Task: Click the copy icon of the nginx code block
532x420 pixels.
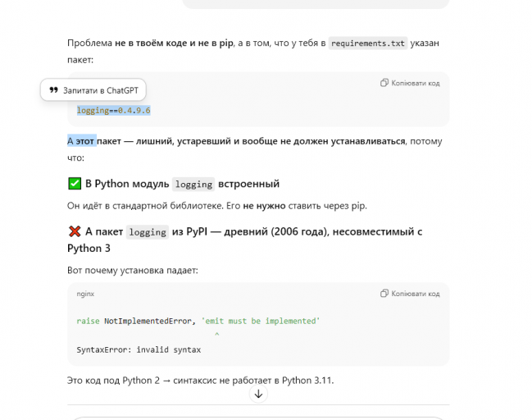Action: (384, 294)
